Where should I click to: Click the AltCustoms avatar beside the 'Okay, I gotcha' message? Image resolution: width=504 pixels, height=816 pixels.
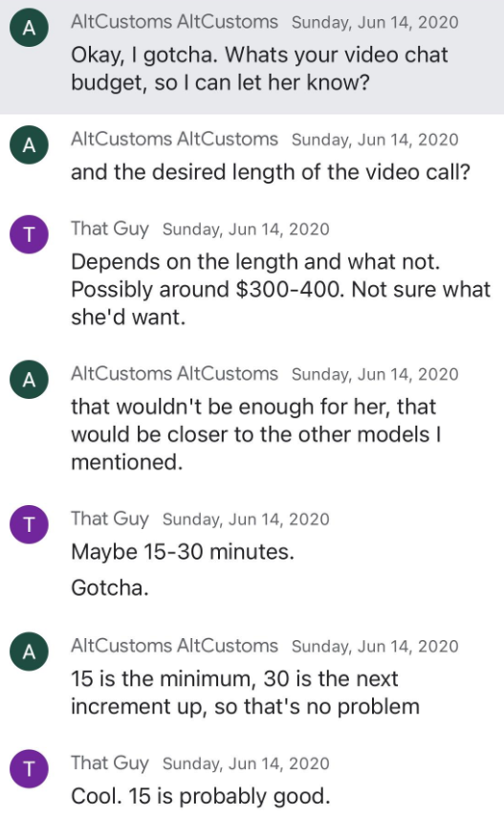click(x=29, y=28)
